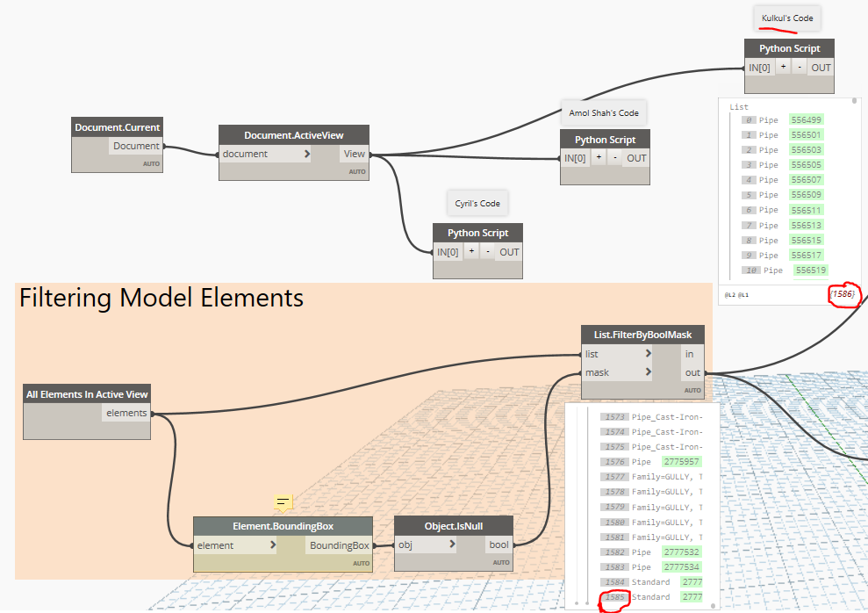Select Kulkul's Python Script node title

(789, 48)
